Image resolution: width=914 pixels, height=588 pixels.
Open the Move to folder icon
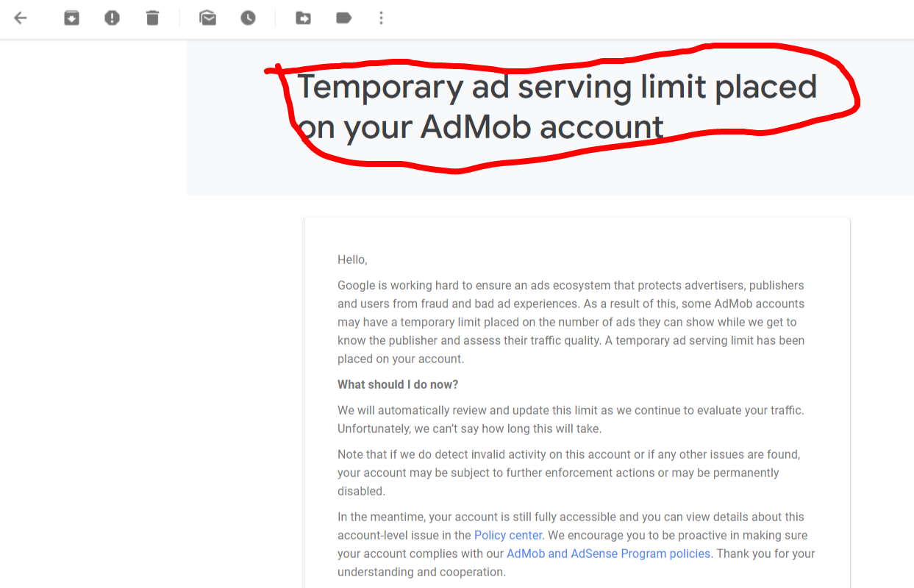(303, 18)
